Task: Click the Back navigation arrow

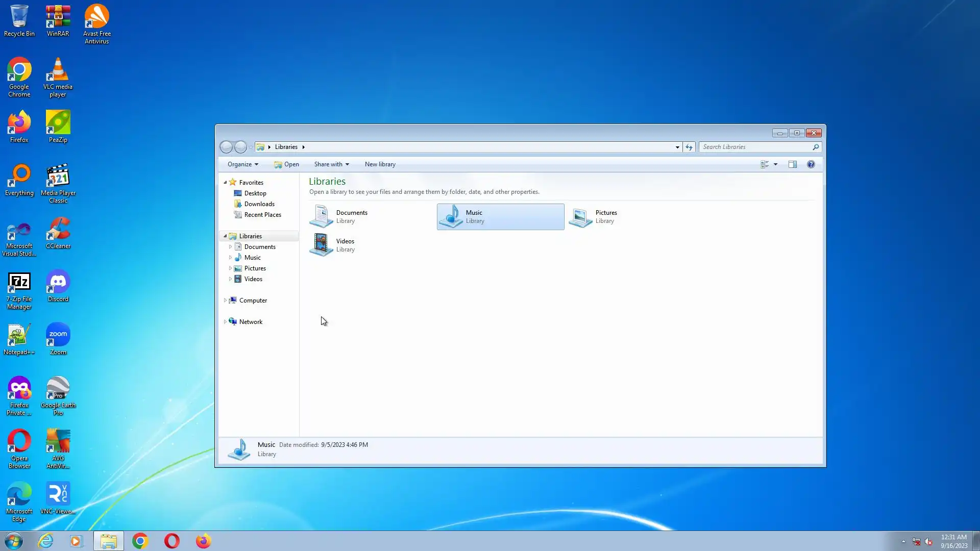Action: point(226,147)
